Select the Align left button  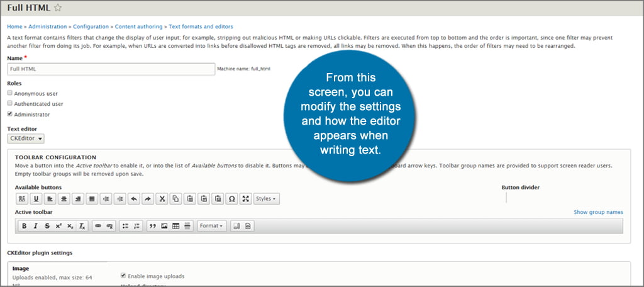tap(50, 199)
